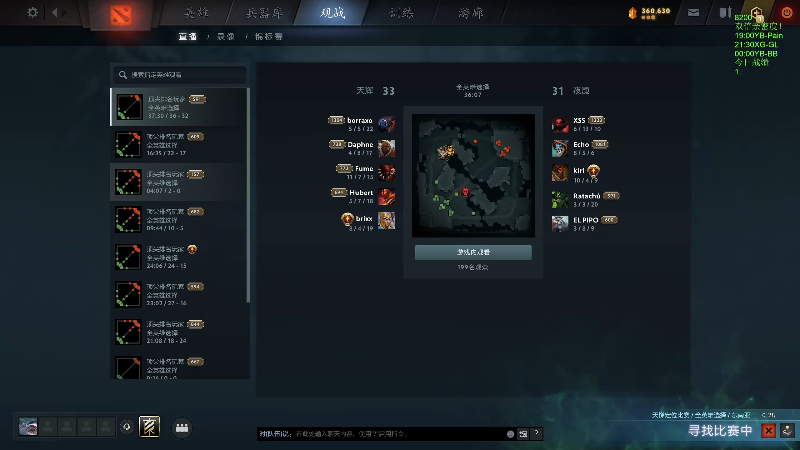
Task: Open the gold guild banner icon
Action: 149,427
